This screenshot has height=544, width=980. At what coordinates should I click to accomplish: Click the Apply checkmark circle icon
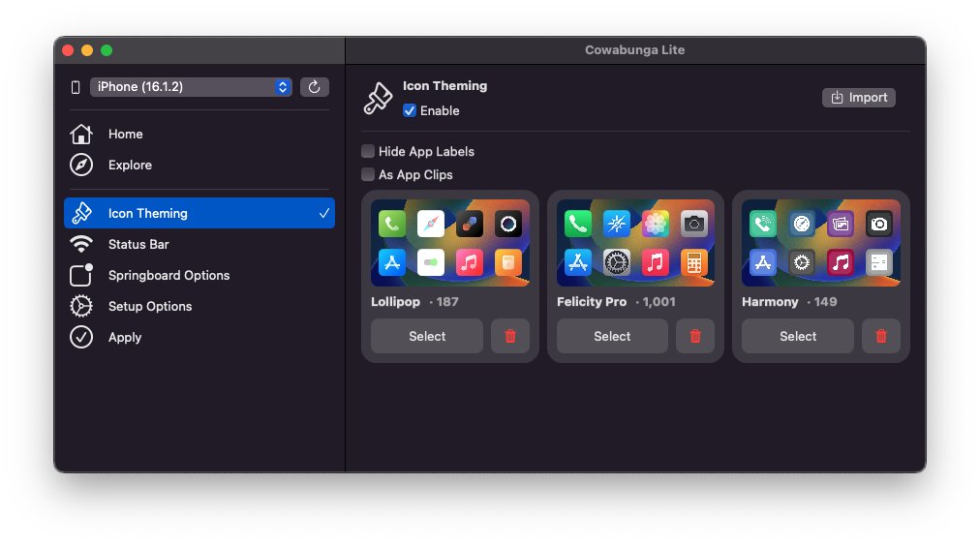click(x=81, y=337)
